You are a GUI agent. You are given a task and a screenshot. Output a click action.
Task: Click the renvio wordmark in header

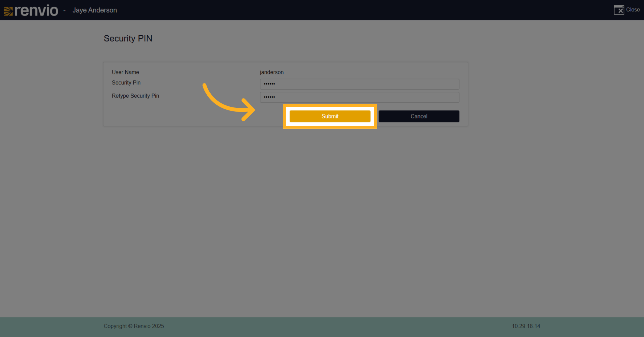click(36, 10)
